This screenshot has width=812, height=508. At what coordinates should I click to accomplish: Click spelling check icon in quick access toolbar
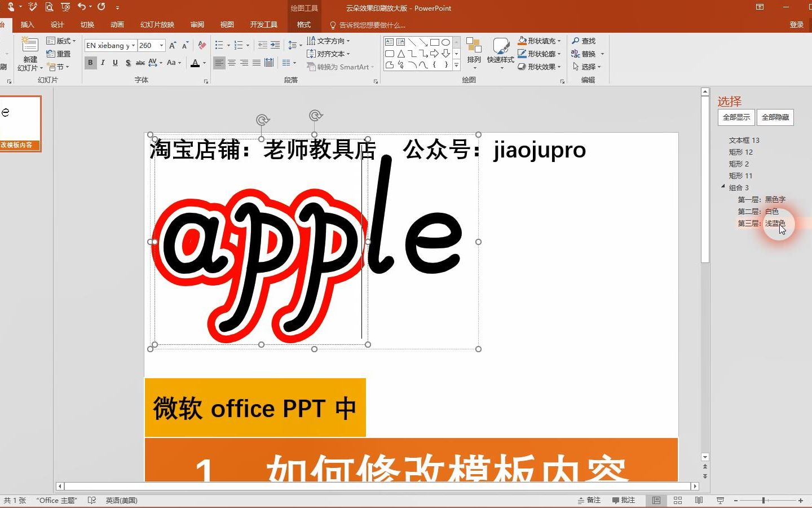pyautogui.click(x=33, y=7)
